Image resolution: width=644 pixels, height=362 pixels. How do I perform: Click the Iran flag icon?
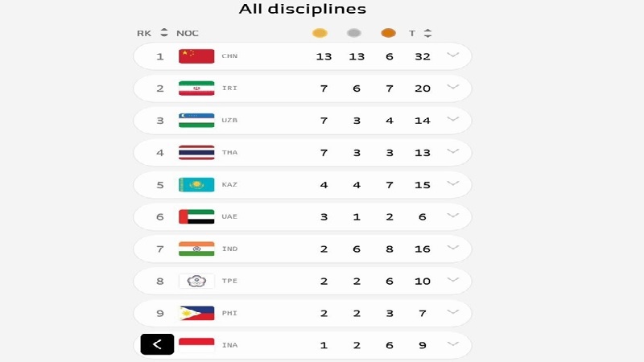coord(196,88)
